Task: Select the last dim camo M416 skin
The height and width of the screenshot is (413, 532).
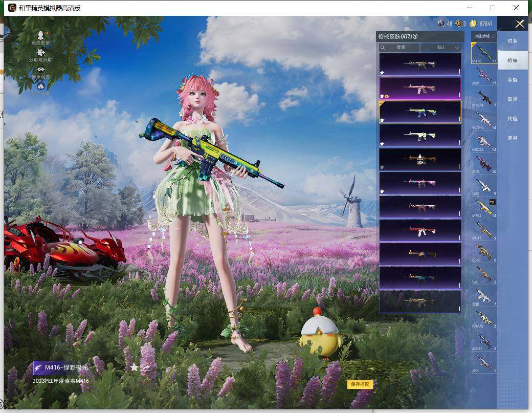Action: tap(420, 301)
